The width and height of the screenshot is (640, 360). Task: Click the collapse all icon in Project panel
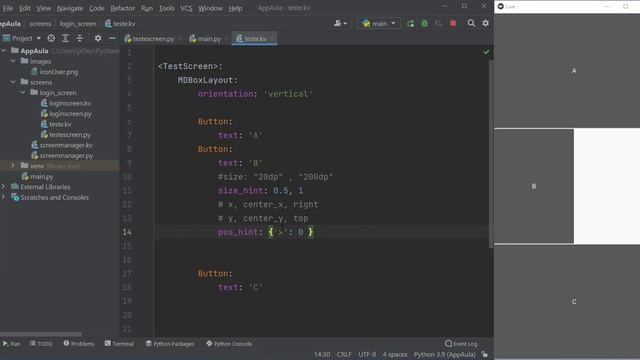coord(80,38)
